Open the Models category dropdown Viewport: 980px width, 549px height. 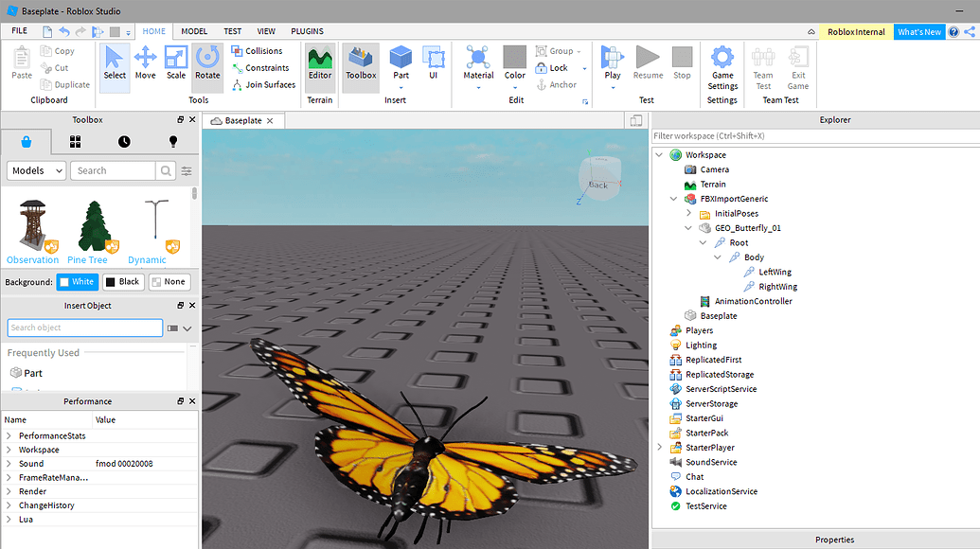[x=36, y=170]
